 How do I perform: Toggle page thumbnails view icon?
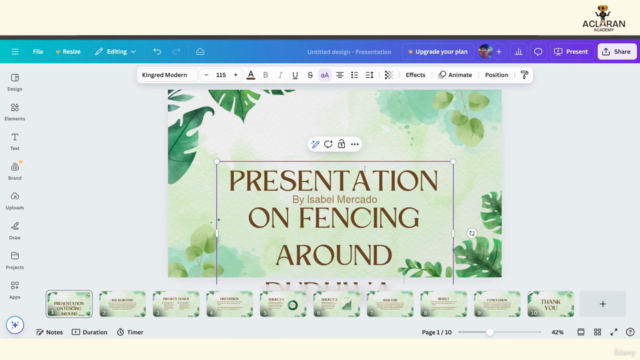point(581,332)
